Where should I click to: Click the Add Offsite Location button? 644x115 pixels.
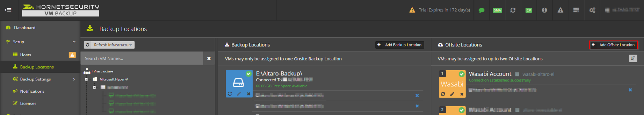click(613, 45)
